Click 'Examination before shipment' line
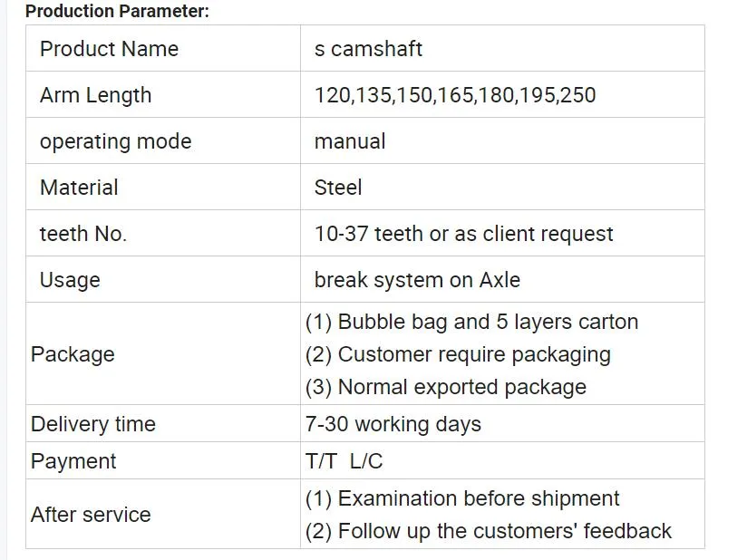747x560 pixels. 462,498
